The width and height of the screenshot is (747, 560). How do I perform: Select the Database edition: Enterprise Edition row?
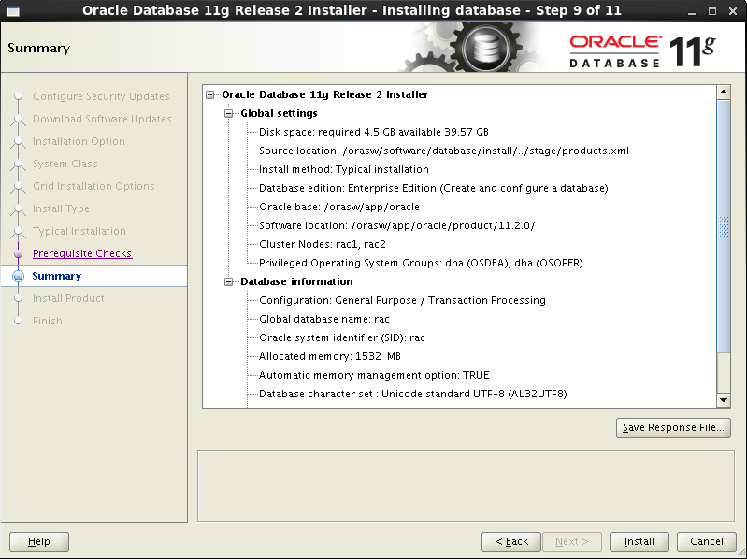point(433,188)
